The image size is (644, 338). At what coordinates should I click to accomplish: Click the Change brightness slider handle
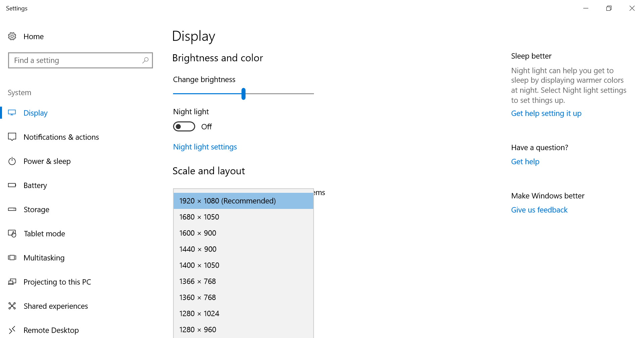(x=244, y=94)
